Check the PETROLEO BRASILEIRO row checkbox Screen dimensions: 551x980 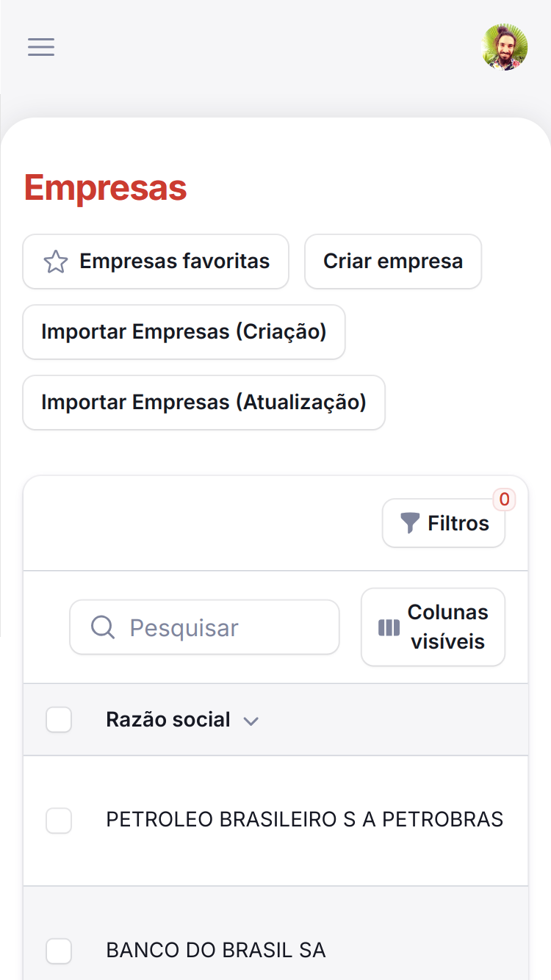(x=59, y=821)
